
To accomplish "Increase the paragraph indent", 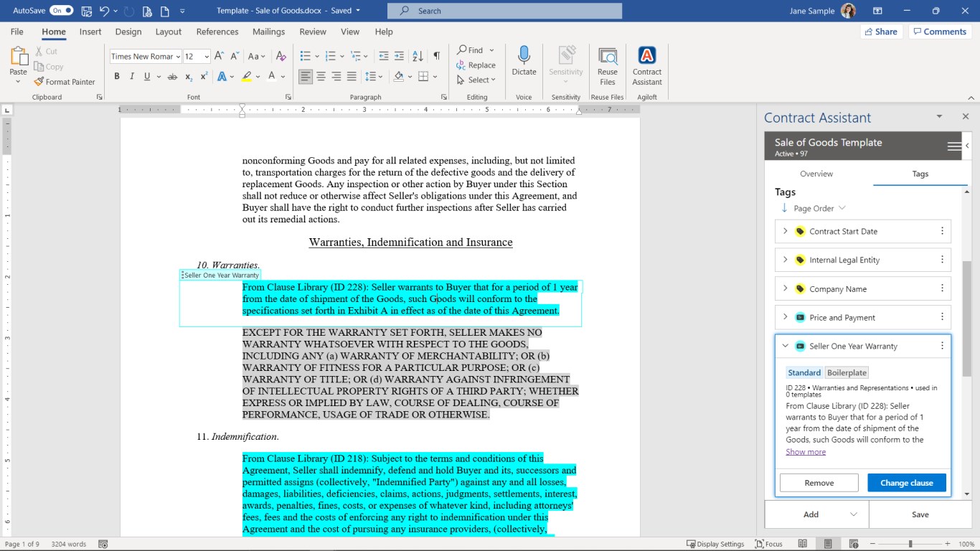I will pos(400,56).
